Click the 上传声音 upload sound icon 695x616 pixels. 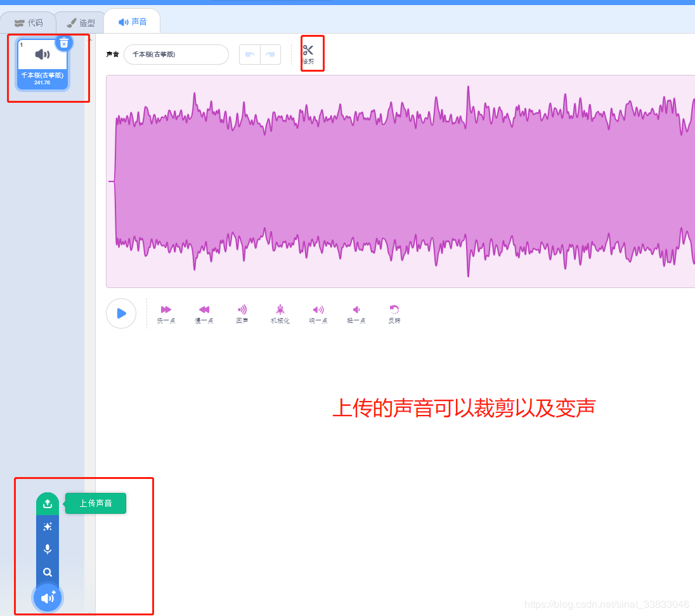tap(48, 503)
